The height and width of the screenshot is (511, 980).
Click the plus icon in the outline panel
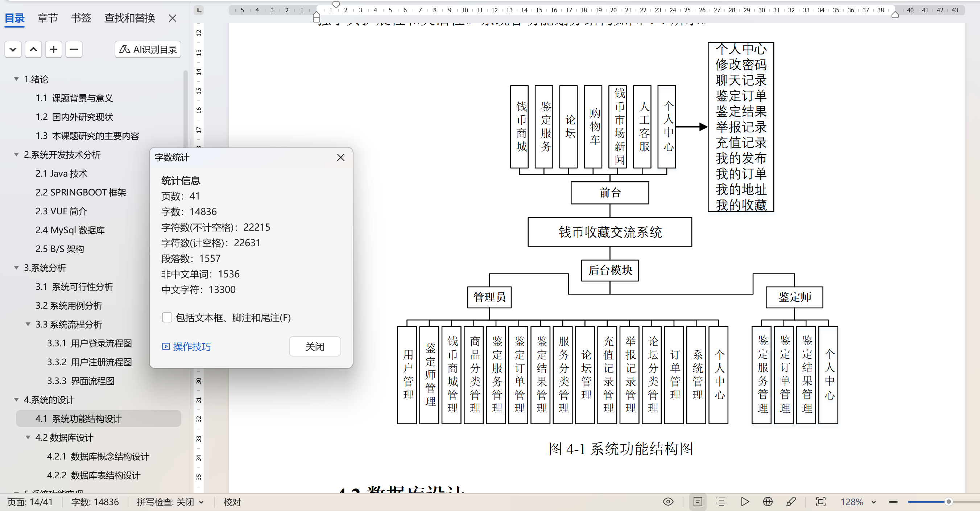pos(54,49)
